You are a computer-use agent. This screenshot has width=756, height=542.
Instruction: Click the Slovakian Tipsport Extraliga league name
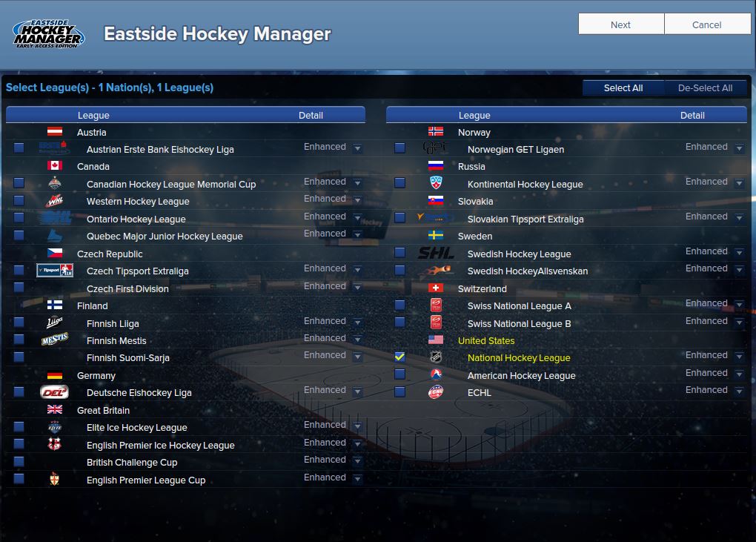(x=525, y=219)
